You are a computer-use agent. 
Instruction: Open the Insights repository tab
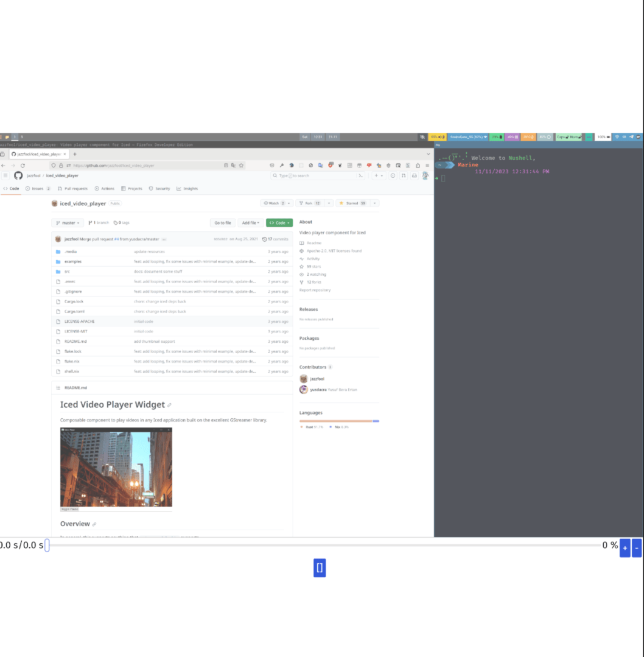point(187,189)
